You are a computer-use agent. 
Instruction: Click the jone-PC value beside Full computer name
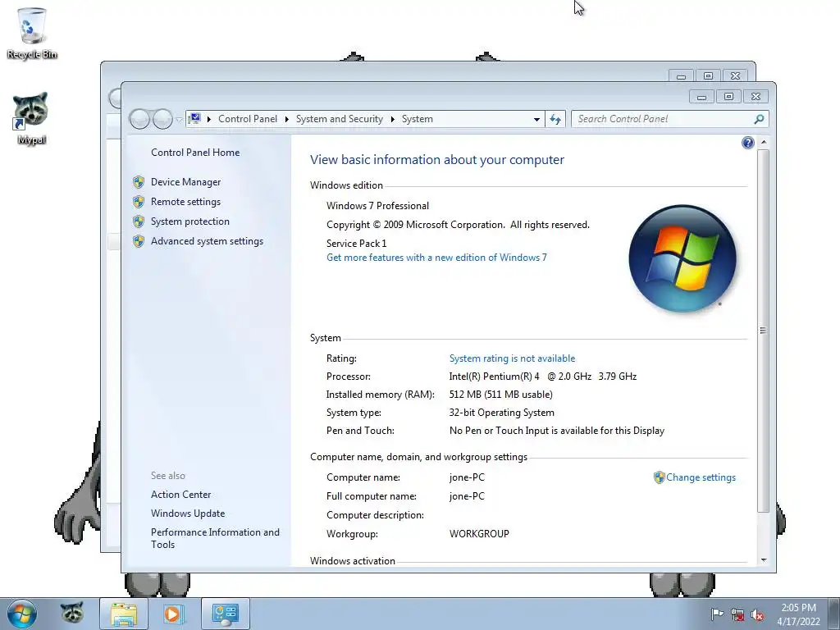point(467,496)
